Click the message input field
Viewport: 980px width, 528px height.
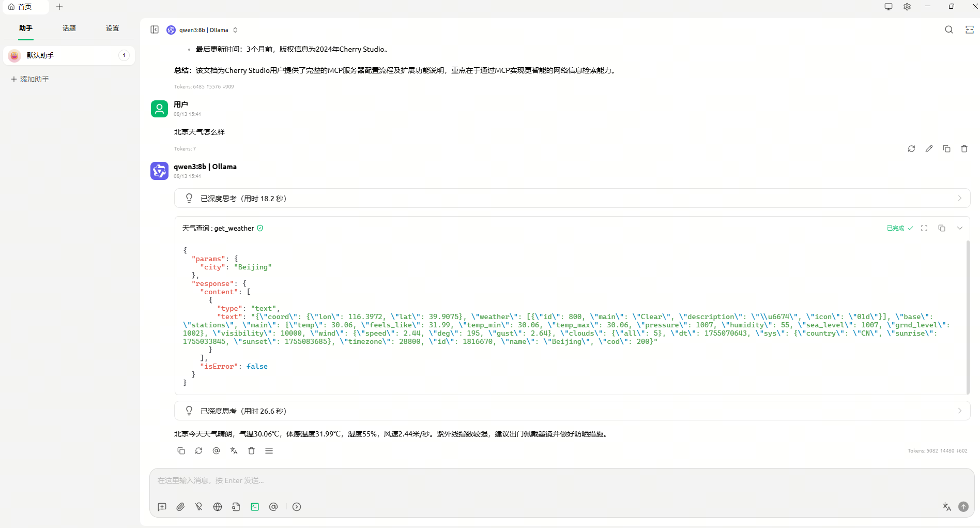pos(561,480)
